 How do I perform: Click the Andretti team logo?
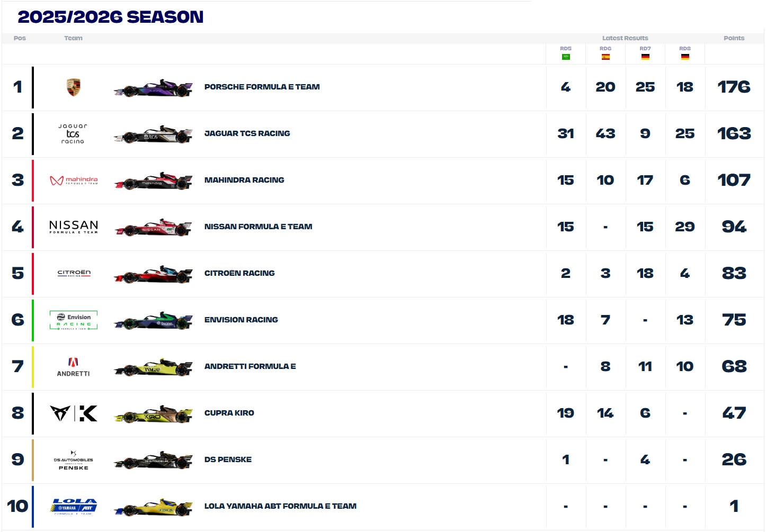tap(74, 367)
